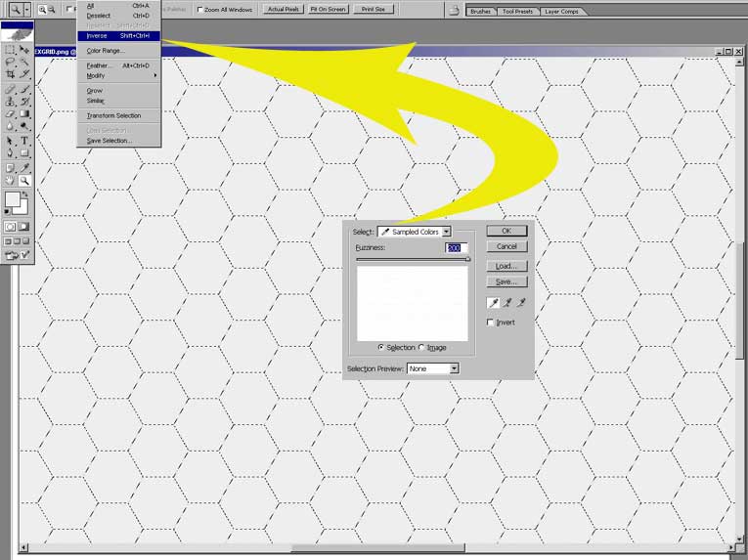Choose Grow from the Select menu
This screenshot has height=560, width=748.
pos(118,91)
